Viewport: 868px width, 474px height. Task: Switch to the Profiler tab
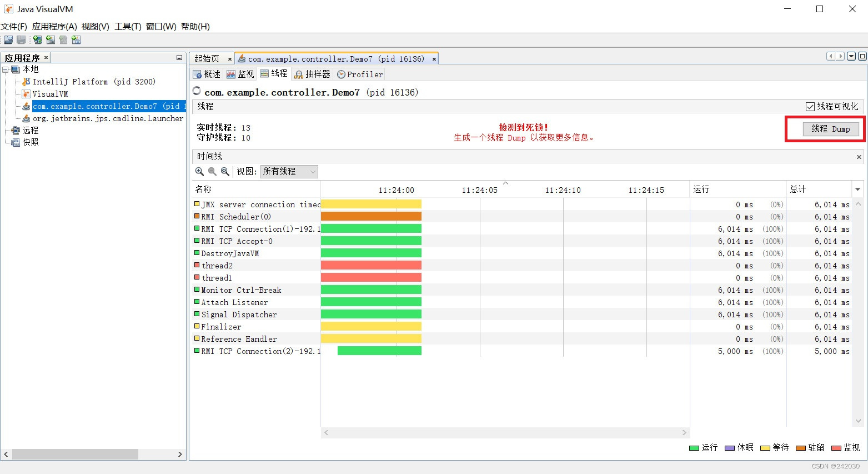coord(359,74)
